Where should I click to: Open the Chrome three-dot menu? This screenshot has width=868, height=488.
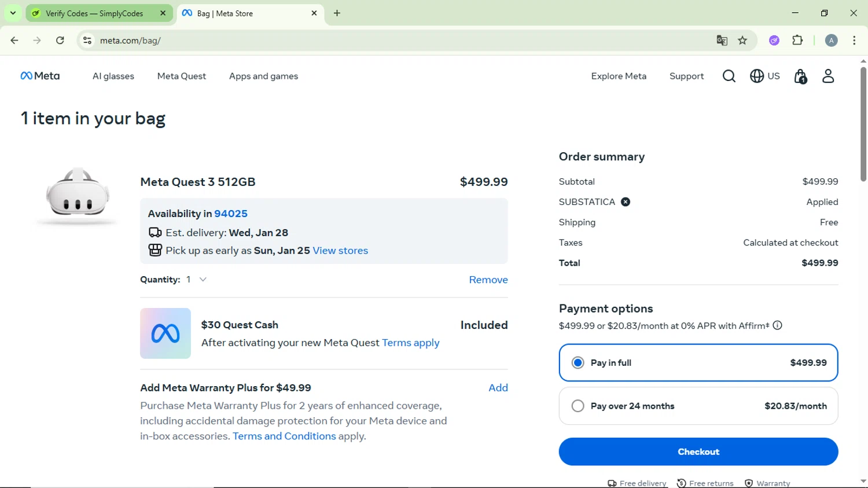855,41
